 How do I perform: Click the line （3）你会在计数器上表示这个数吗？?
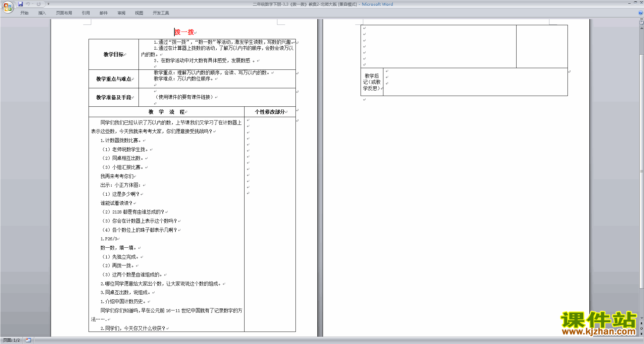pyautogui.click(x=139, y=221)
